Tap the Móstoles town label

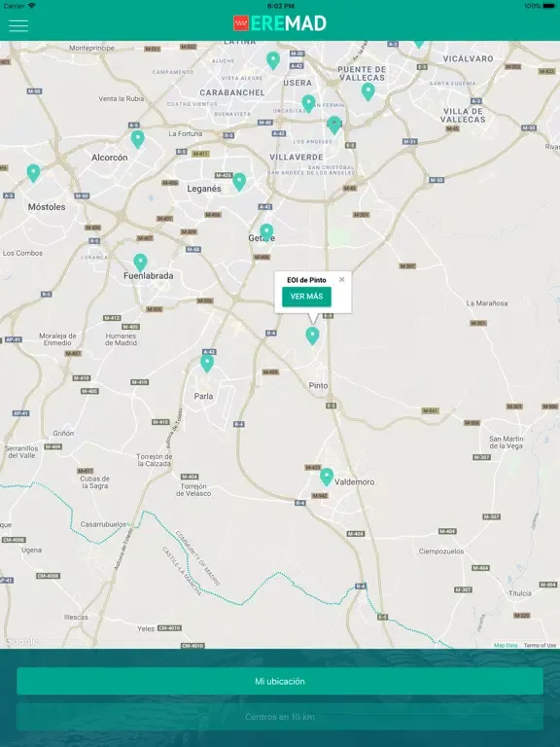(x=47, y=207)
